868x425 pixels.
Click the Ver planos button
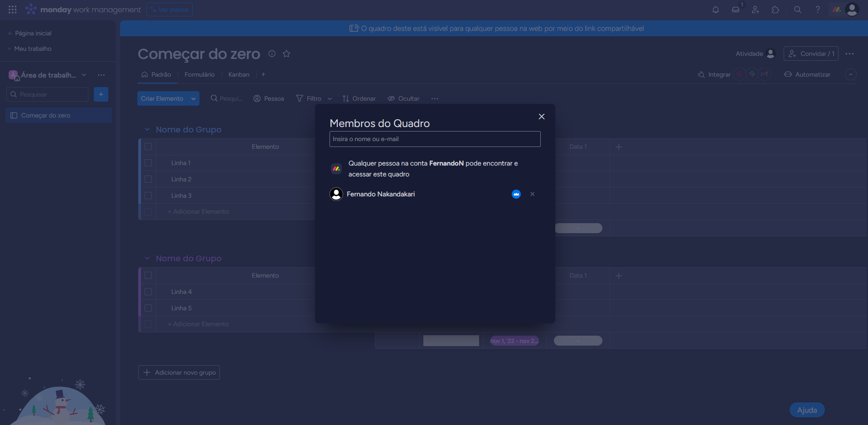point(170,10)
